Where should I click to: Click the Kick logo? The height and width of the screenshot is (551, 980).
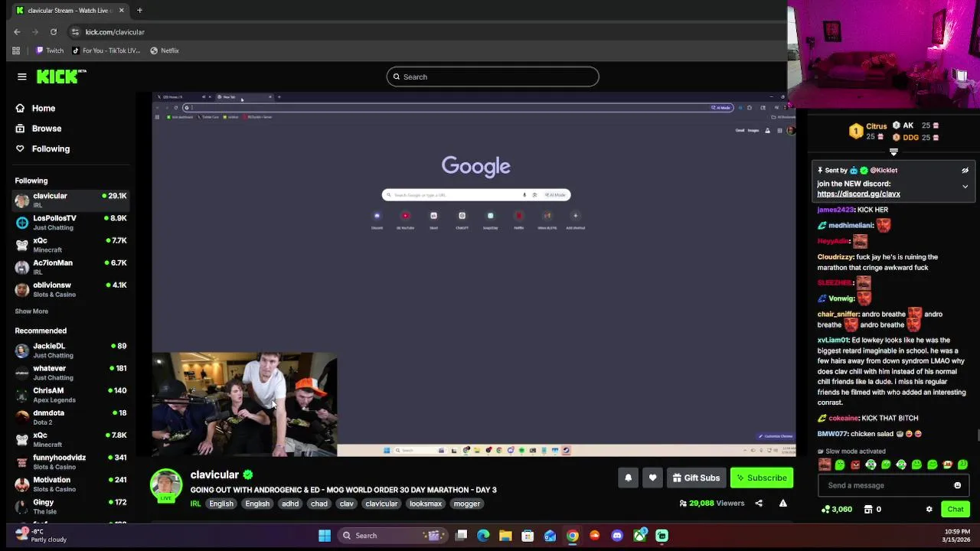tap(61, 77)
